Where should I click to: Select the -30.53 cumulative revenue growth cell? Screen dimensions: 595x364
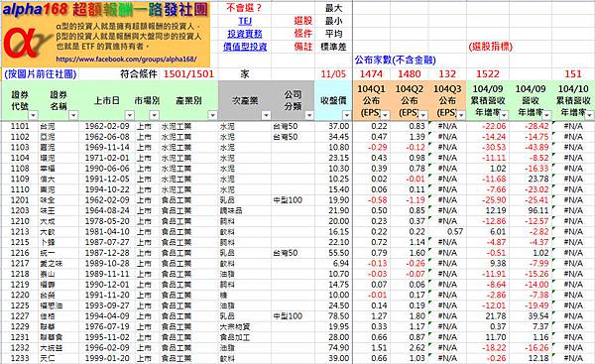[x=494, y=147]
